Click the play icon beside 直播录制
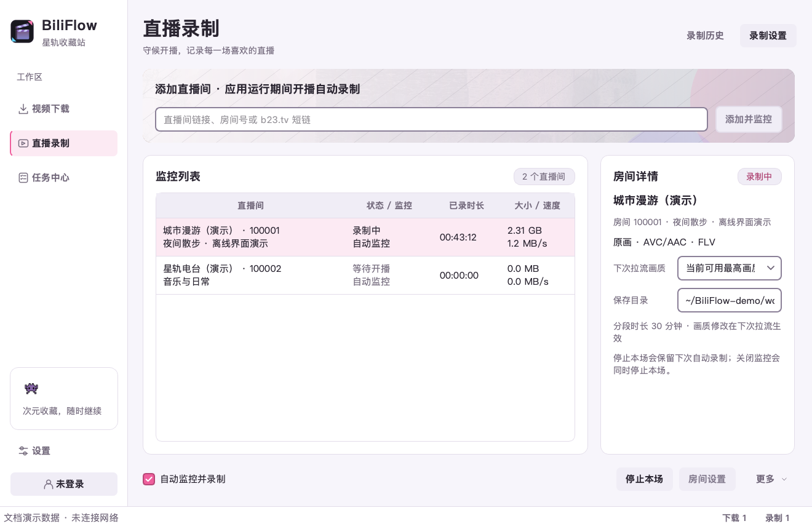Screen dimensions: 812x529 point(23,143)
